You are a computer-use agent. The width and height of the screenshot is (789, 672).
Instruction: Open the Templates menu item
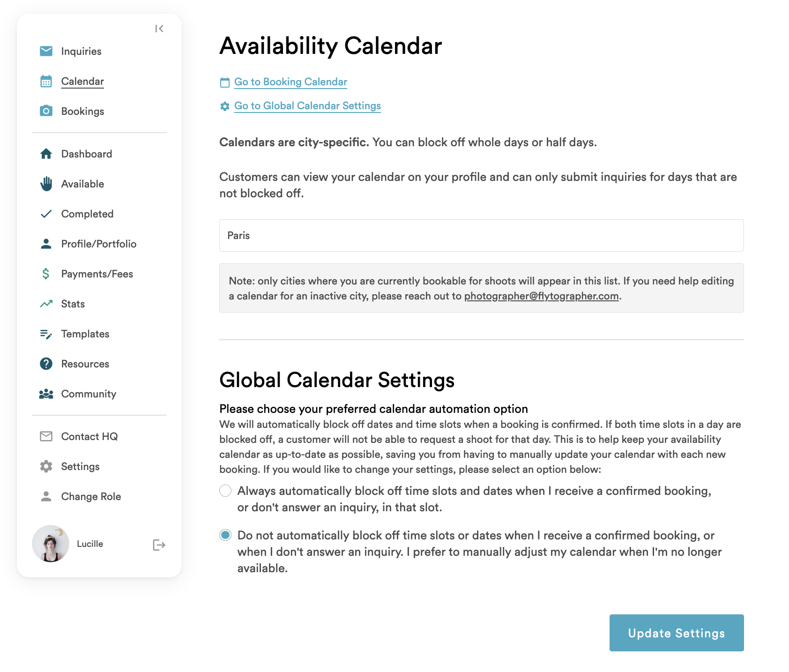coord(85,334)
